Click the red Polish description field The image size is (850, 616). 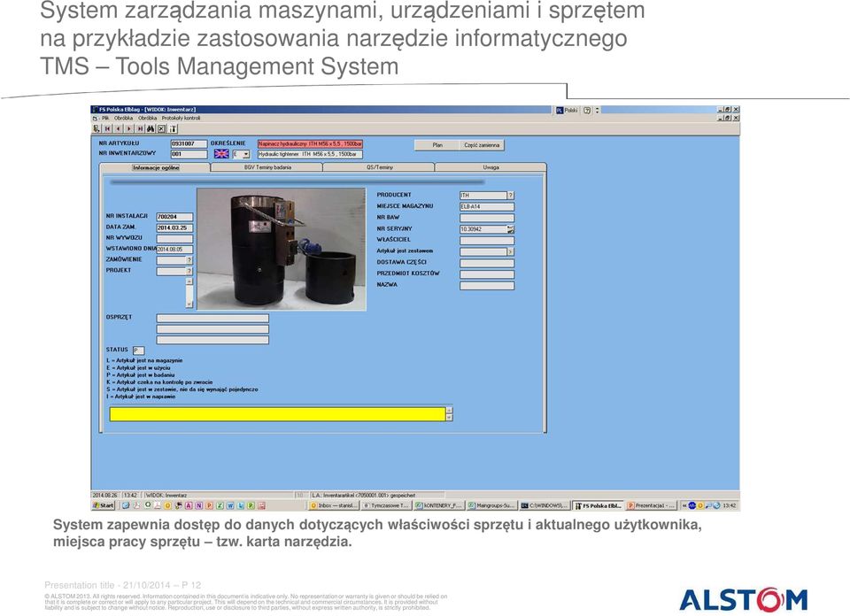310,143
